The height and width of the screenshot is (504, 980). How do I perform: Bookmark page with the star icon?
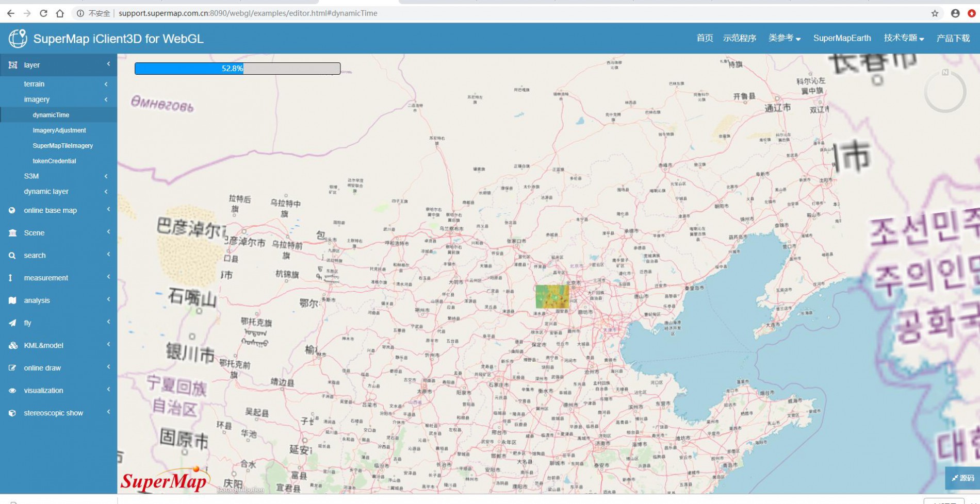[935, 13]
